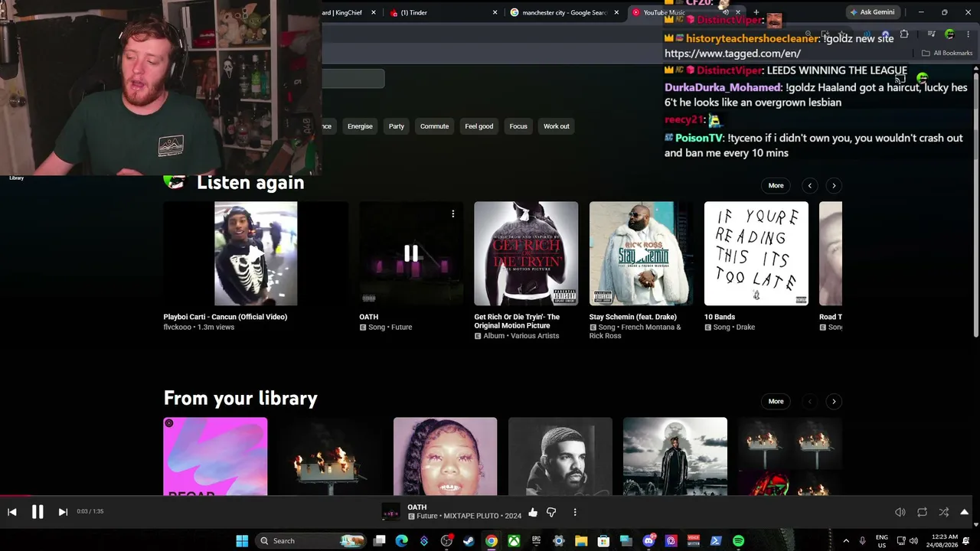
Task: Open Microsoft Store from the taskbar
Action: [603, 541]
